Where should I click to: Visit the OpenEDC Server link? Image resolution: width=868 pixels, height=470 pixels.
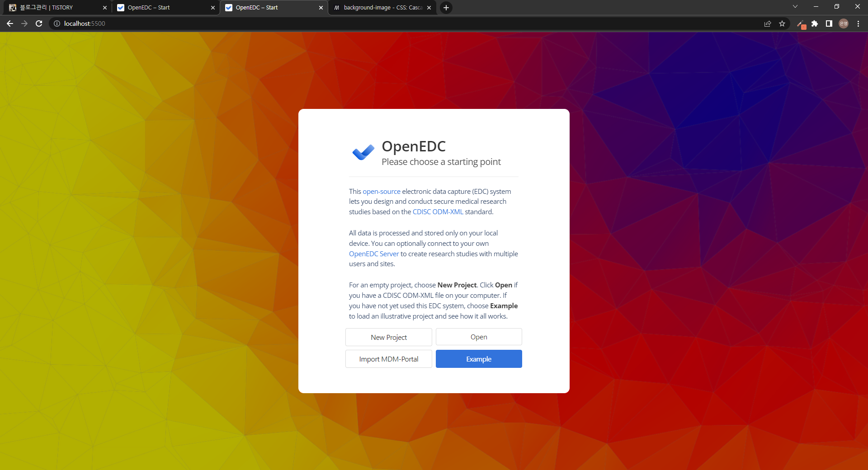[x=374, y=254]
